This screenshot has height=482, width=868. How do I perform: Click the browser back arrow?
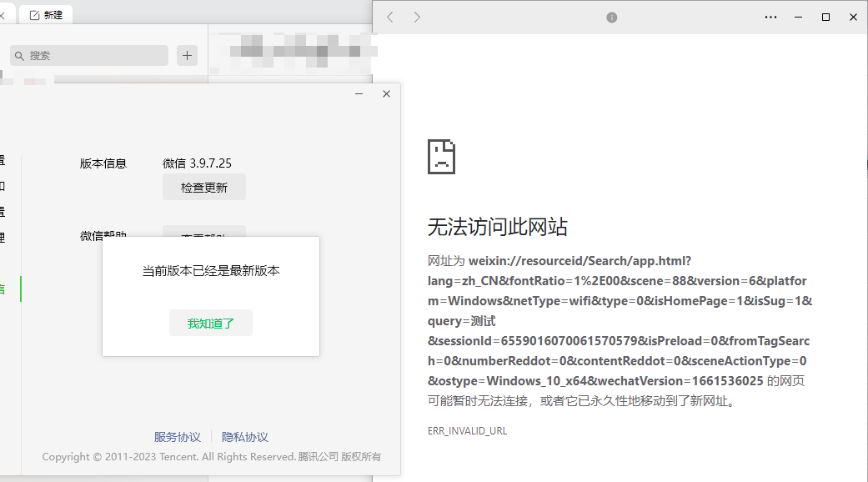389,18
